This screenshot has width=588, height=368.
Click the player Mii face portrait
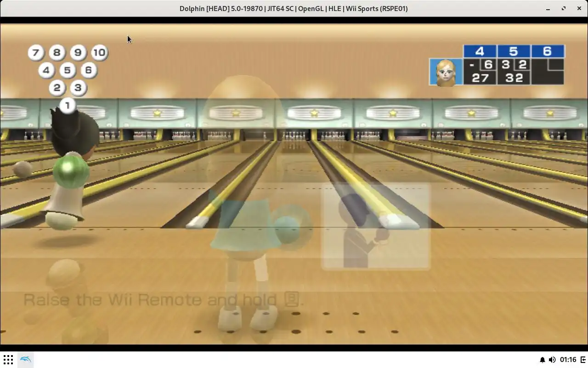coord(446,72)
